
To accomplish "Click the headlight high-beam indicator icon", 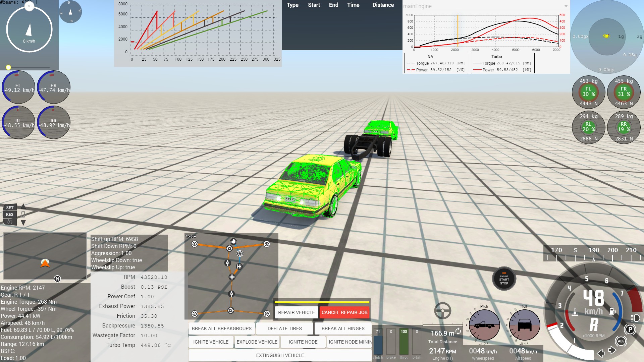I will (x=635, y=318).
